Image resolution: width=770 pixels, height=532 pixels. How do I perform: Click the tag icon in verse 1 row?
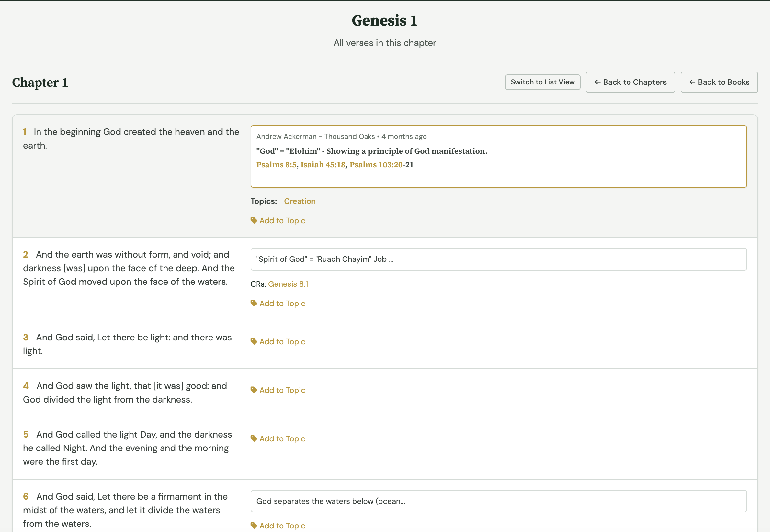tap(254, 220)
